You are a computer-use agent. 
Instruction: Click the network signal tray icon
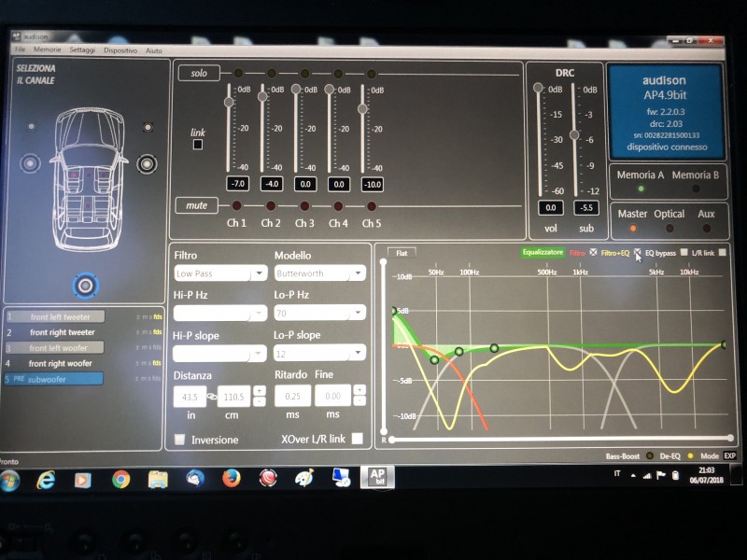[647, 475]
